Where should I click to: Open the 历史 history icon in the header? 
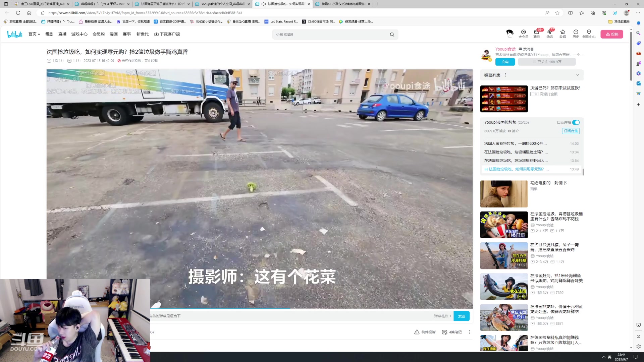point(576,34)
